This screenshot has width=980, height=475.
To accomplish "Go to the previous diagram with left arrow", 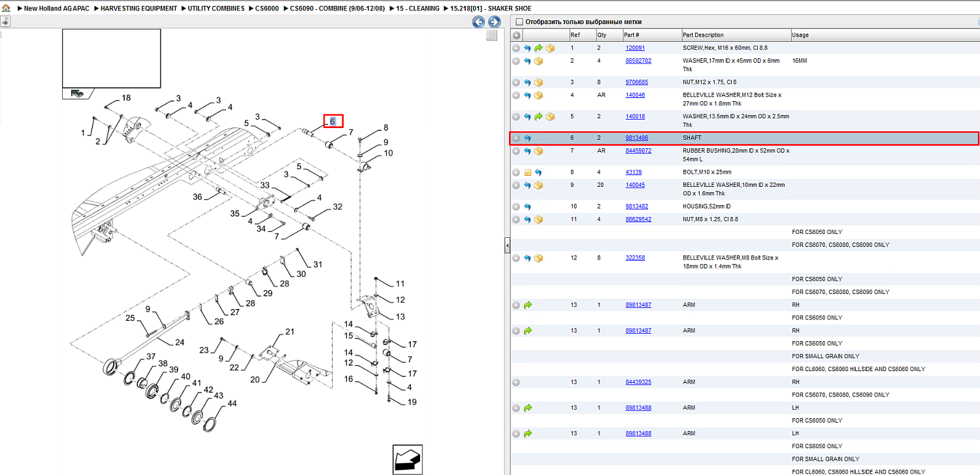I will click(x=478, y=22).
